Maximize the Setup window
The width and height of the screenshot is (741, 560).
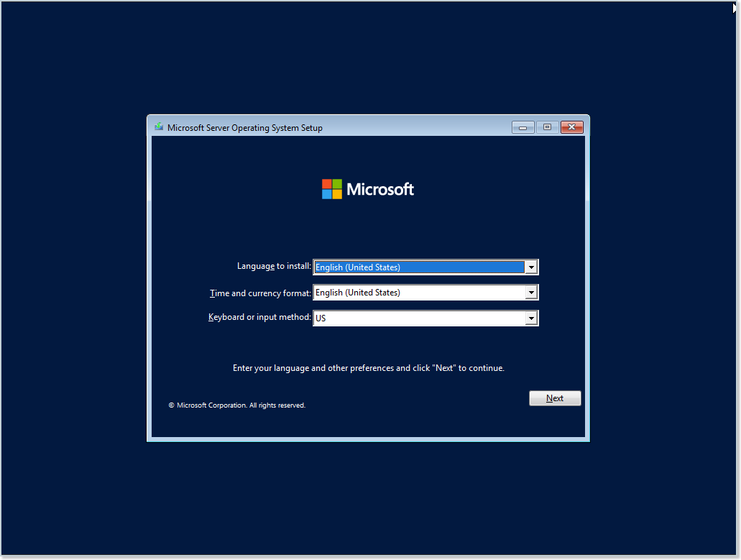[547, 127]
